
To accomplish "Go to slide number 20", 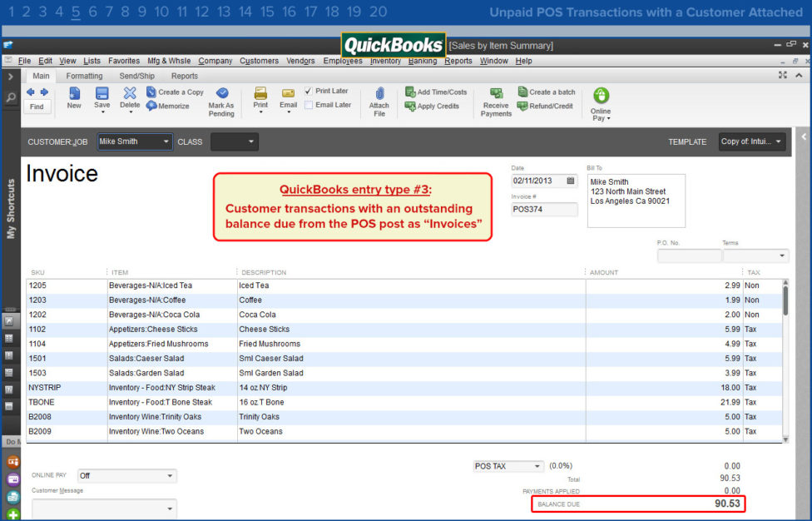I will coord(378,12).
